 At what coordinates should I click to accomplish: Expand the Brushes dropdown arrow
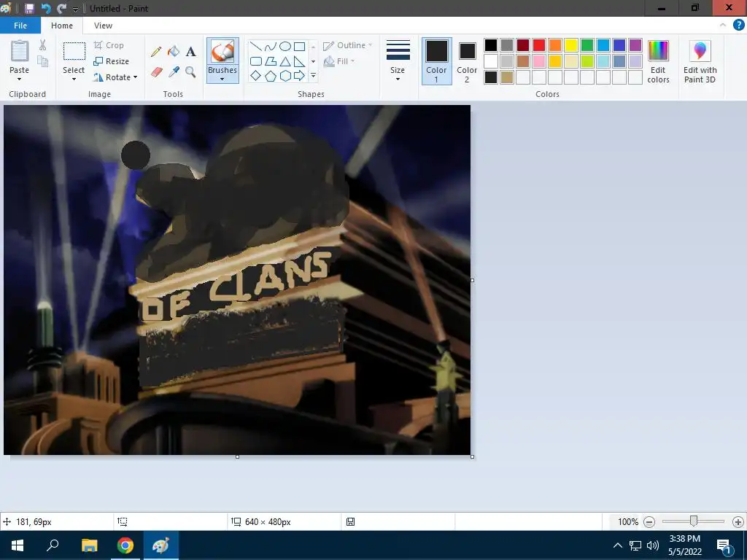click(x=222, y=79)
